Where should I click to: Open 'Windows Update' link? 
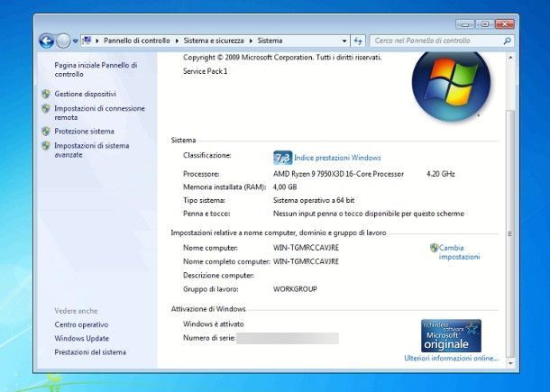coord(82,338)
